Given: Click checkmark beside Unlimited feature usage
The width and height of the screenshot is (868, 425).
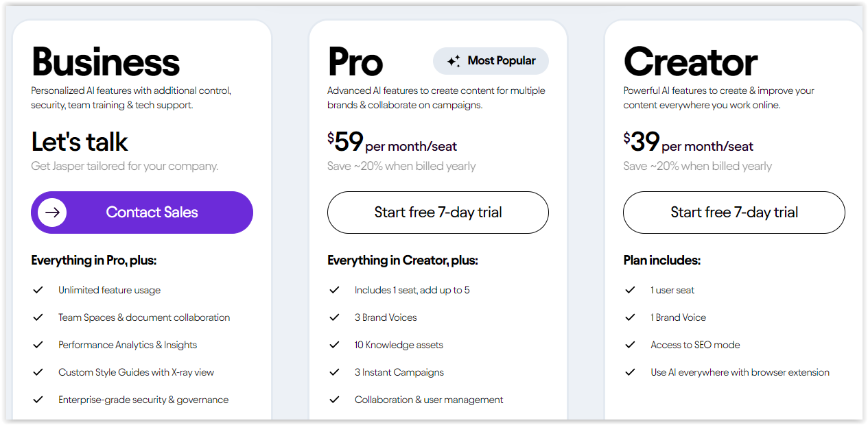Looking at the screenshot, I should pyautogui.click(x=38, y=290).
